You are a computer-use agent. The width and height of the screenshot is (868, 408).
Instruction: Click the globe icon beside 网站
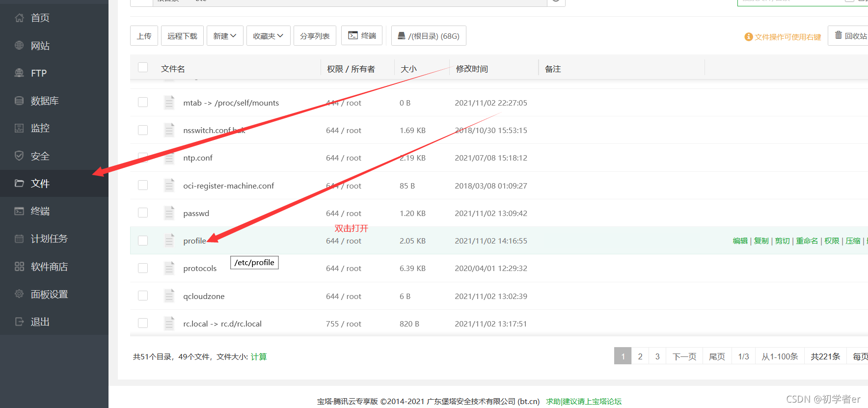point(19,45)
